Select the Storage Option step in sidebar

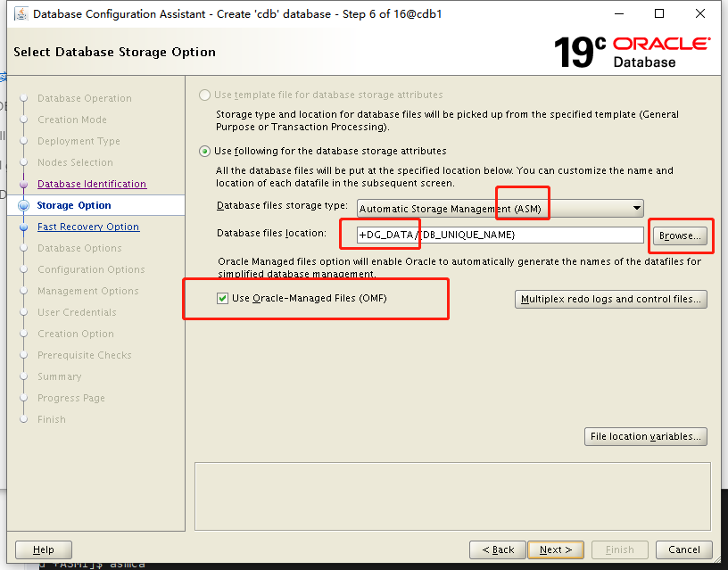74,206
